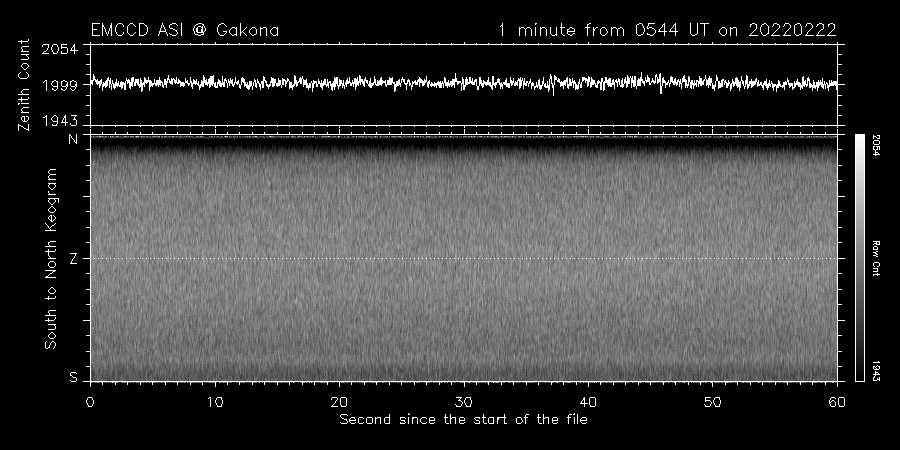
Task: Click the x-axis tick label 10
Action: coord(215,402)
